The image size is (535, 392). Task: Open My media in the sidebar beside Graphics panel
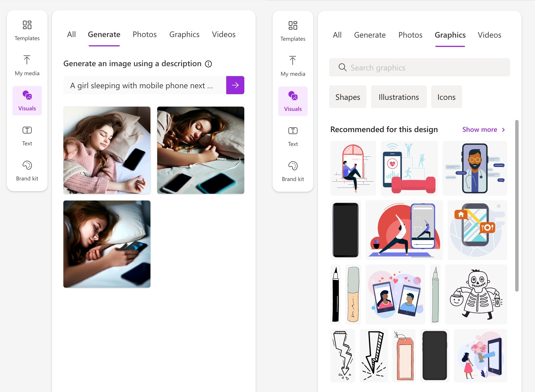(x=293, y=66)
